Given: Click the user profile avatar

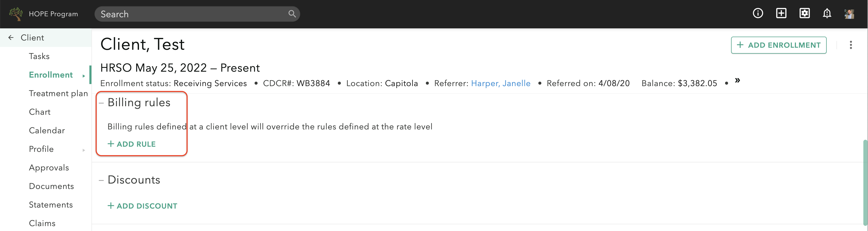Looking at the screenshot, I should pos(849,14).
